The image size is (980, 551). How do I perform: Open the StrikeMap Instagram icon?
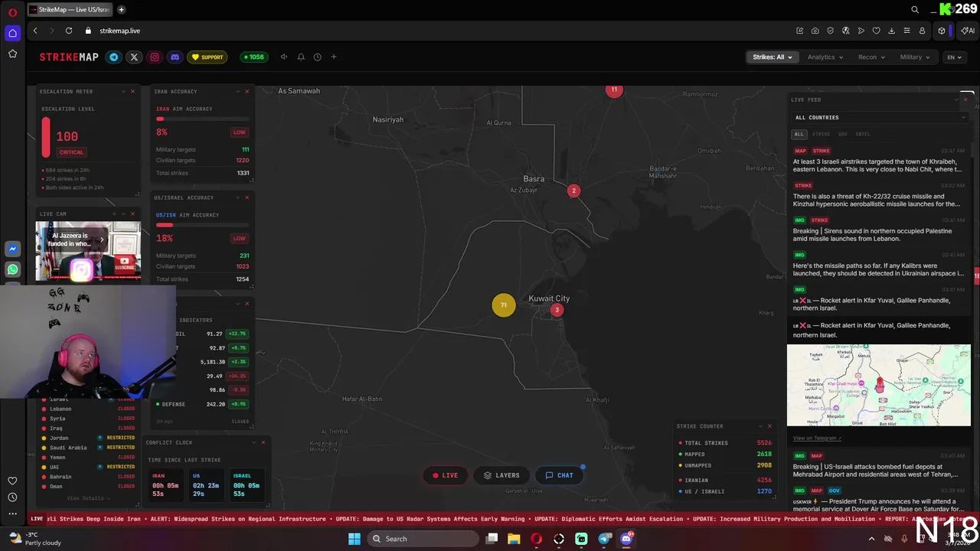click(x=155, y=57)
